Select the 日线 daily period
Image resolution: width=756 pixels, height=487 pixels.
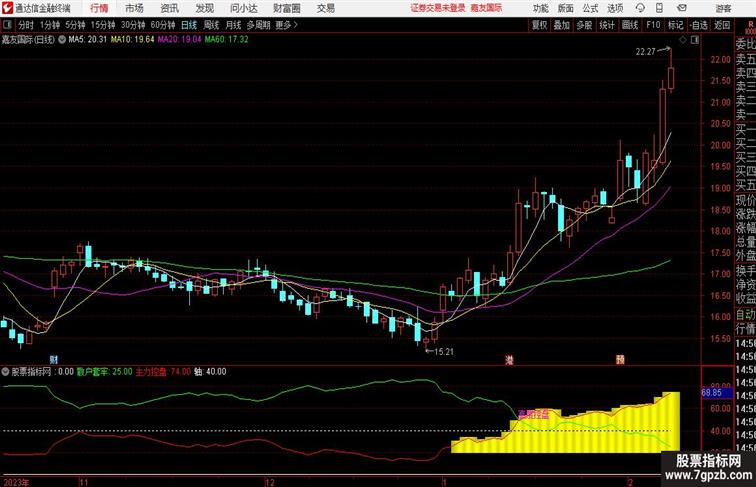click(189, 25)
